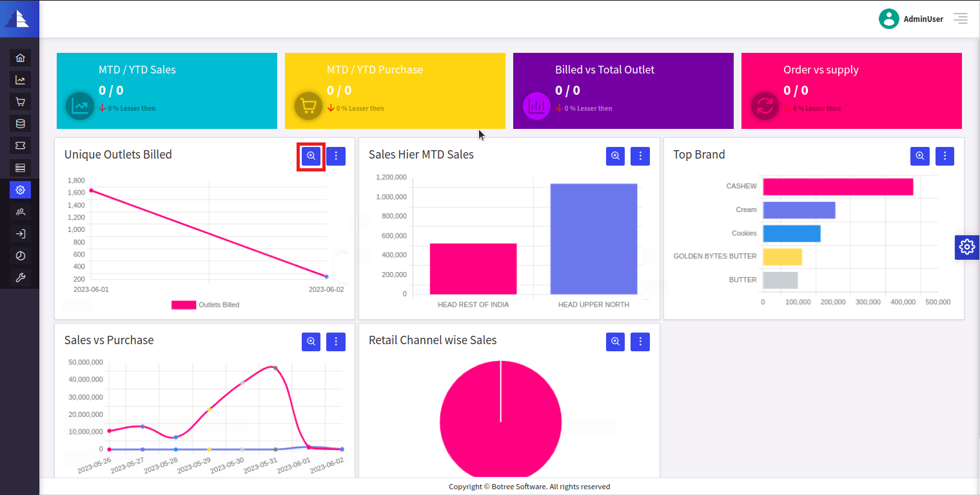980x495 pixels.
Task: Zoom the Sales Hier MTD Sales chart
Action: click(x=616, y=156)
